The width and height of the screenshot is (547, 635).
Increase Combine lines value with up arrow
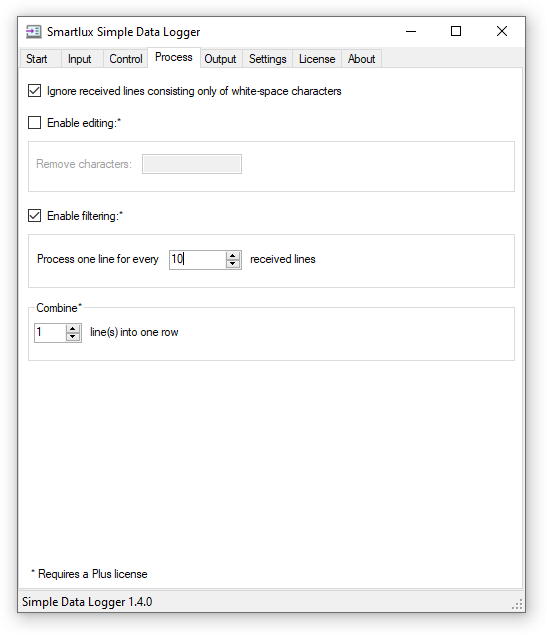73,328
